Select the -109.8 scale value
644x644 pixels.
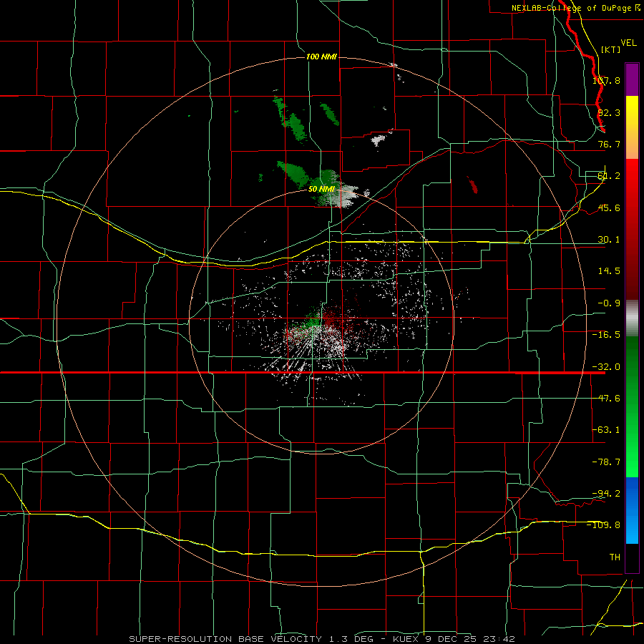pos(604,525)
